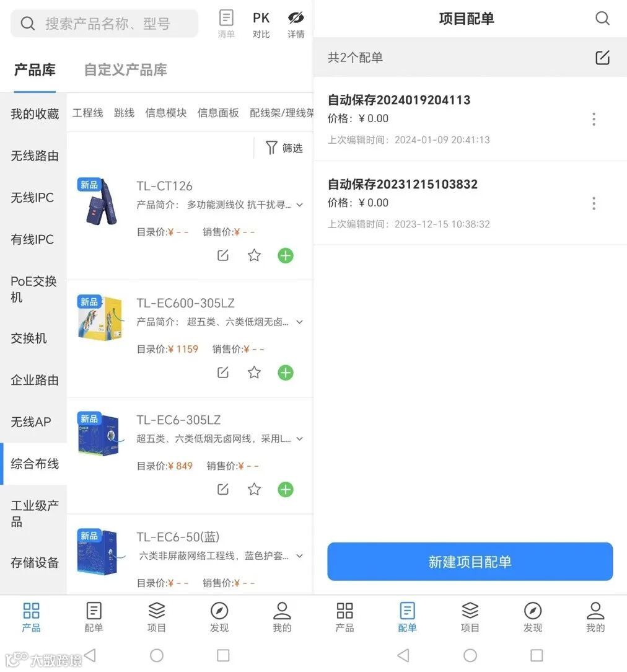Add TL-EC600-305LZ with green plus

pyautogui.click(x=286, y=373)
